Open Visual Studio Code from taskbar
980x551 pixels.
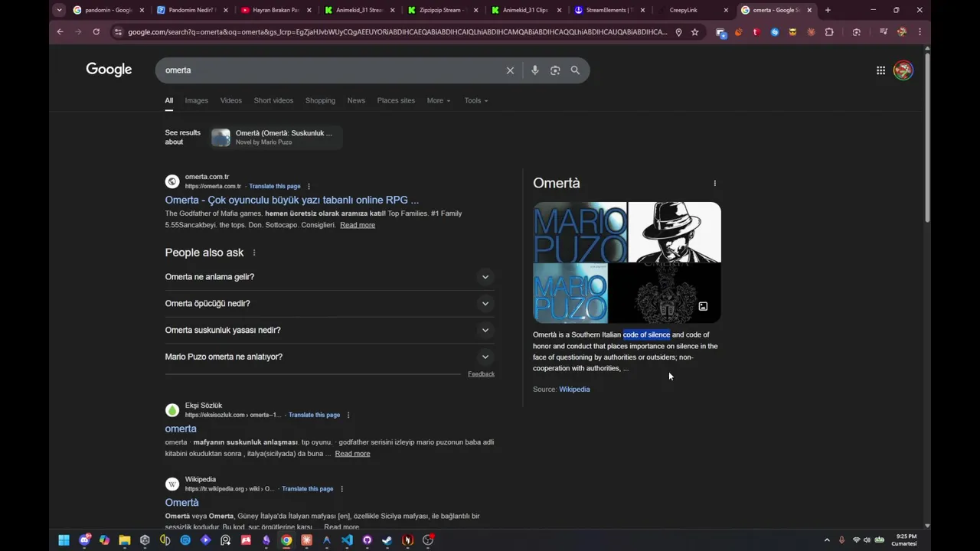[347, 540]
